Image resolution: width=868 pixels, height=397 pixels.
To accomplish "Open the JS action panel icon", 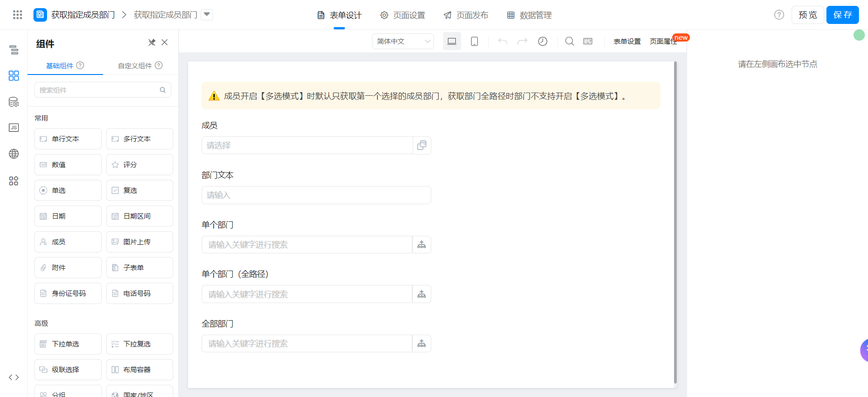I will coord(14,128).
